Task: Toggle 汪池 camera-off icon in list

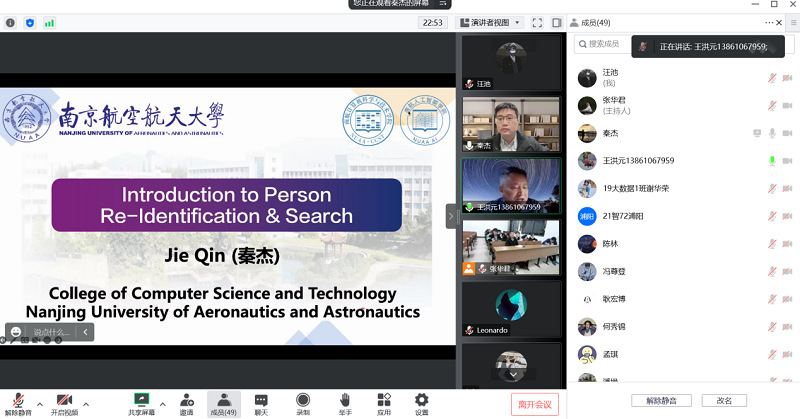Action: [787, 78]
